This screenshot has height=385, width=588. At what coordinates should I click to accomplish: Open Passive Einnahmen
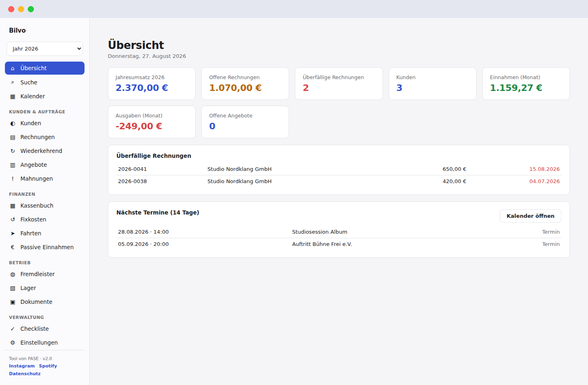[x=45, y=247]
